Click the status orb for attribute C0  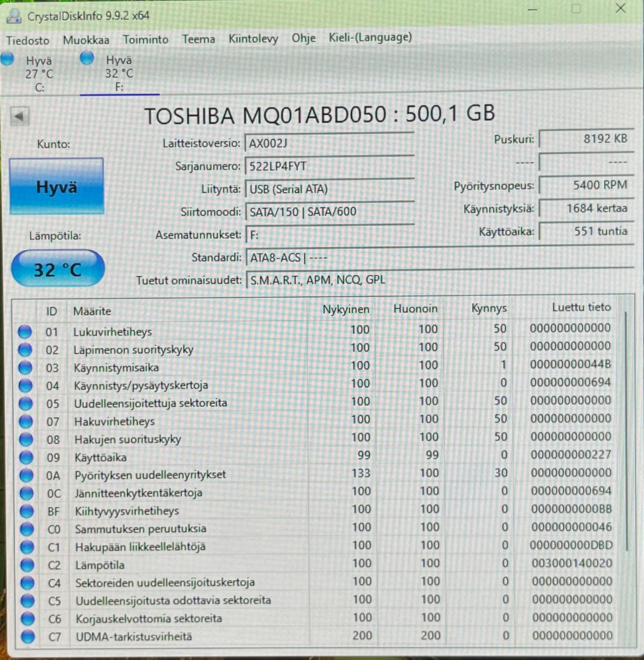tap(27, 529)
